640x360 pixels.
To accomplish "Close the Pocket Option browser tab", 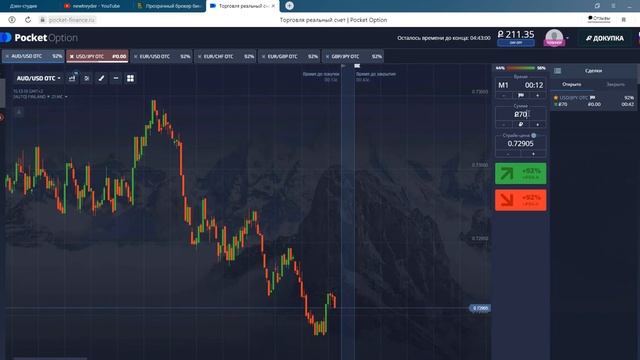I will click(273, 6).
